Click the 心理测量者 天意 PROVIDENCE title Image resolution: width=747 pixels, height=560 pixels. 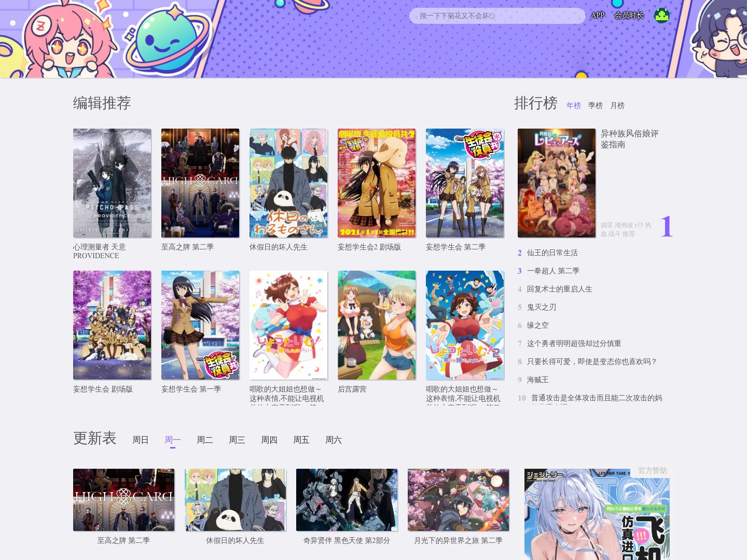point(99,251)
